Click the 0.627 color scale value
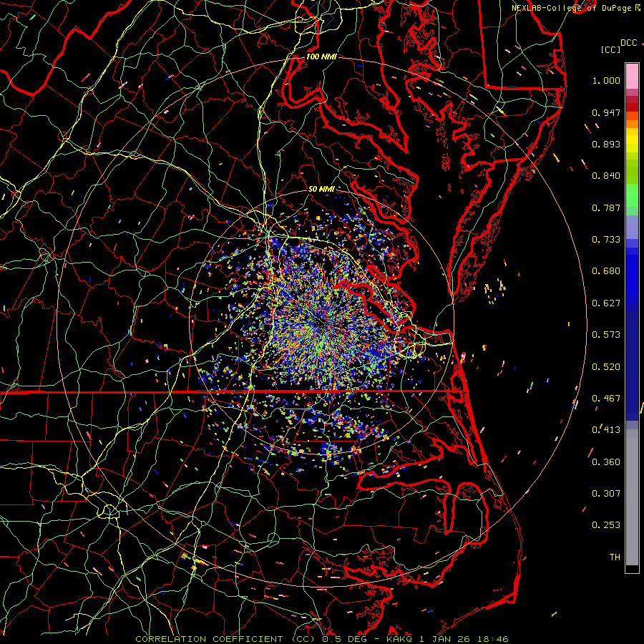The height and width of the screenshot is (644, 644). (606, 303)
